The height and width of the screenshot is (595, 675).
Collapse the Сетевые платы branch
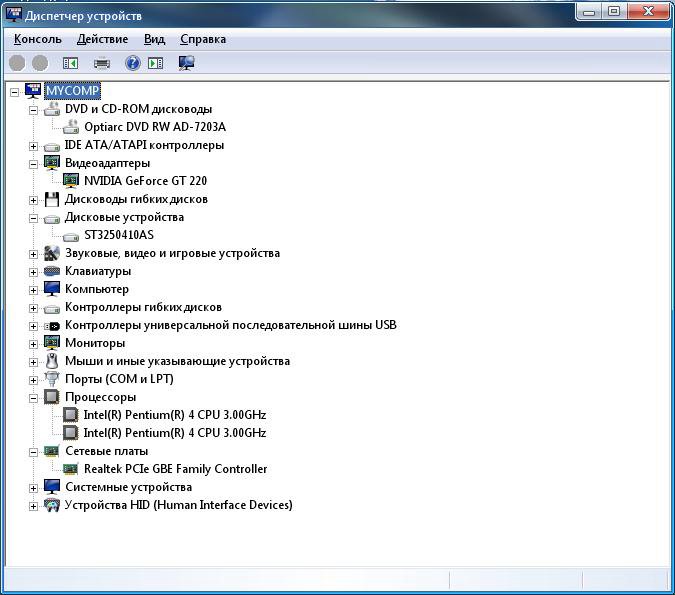coord(33,452)
